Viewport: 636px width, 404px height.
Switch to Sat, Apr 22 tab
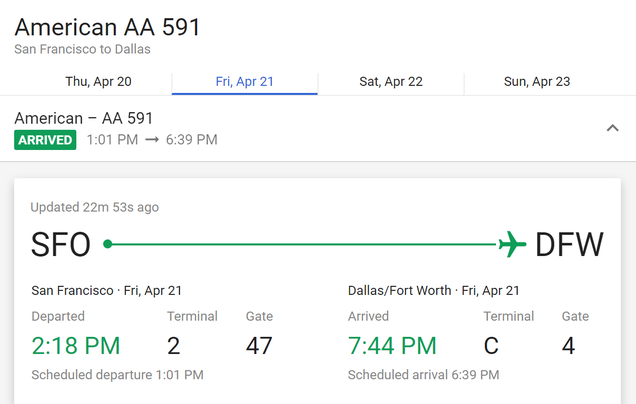coord(391,82)
